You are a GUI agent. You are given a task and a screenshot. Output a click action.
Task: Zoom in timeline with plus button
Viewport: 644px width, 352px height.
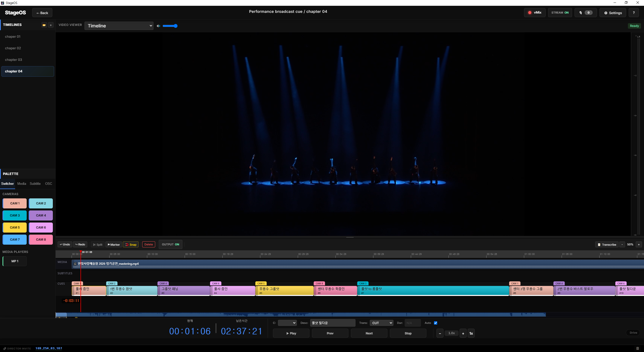point(639,245)
